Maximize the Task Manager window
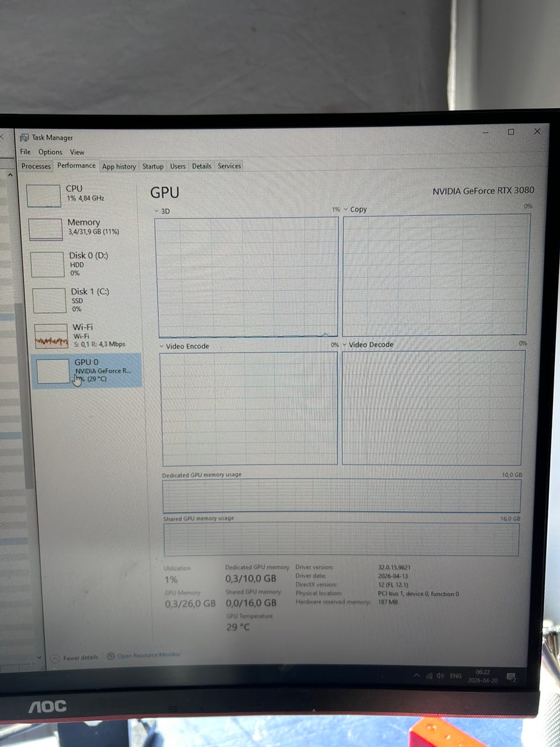The height and width of the screenshot is (747, 560). [511, 132]
